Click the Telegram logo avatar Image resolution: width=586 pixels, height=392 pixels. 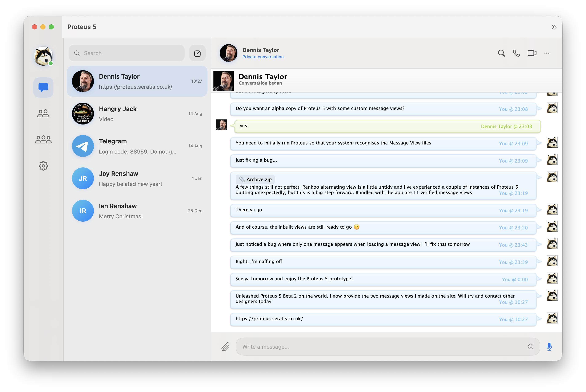pos(83,146)
